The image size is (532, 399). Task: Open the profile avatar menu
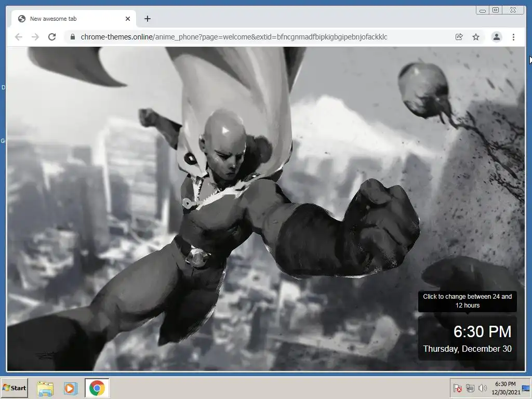click(496, 37)
